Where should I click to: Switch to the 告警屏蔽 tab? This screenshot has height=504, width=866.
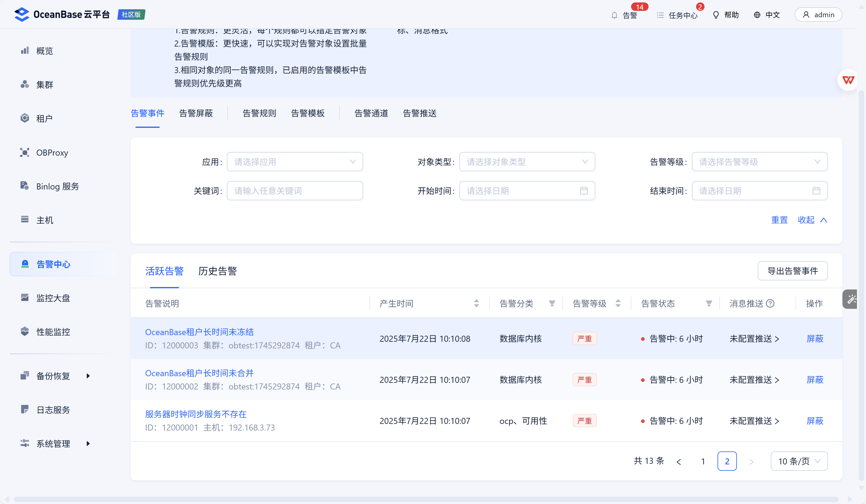tap(196, 113)
